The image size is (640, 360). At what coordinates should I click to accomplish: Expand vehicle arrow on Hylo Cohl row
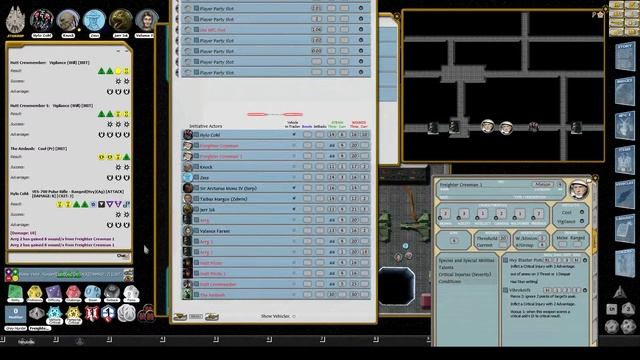click(294, 135)
